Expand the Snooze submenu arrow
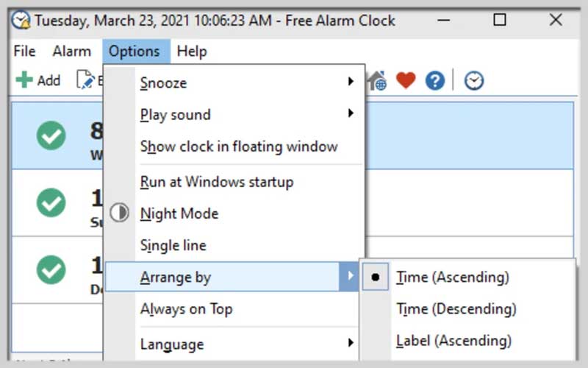 point(351,81)
